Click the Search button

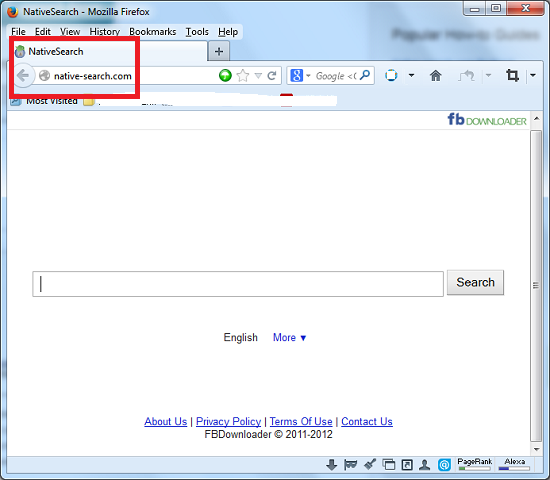(x=475, y=282)
